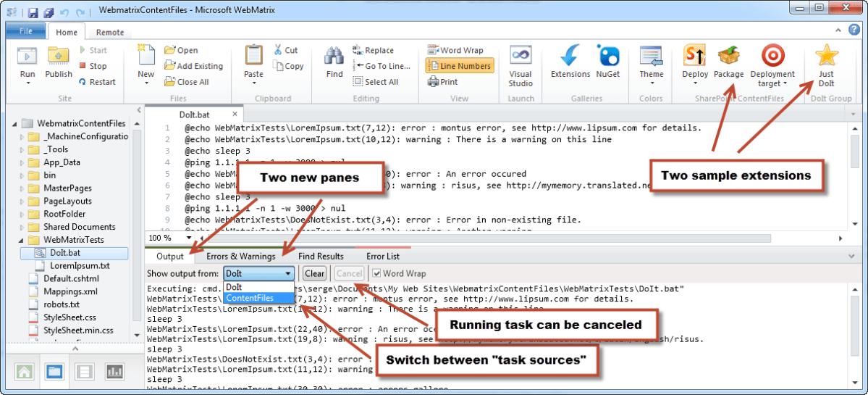Image resolution: width=868 pixels, height=395 pixels.
Task: Cut the selection
Action: coord(286,50)
